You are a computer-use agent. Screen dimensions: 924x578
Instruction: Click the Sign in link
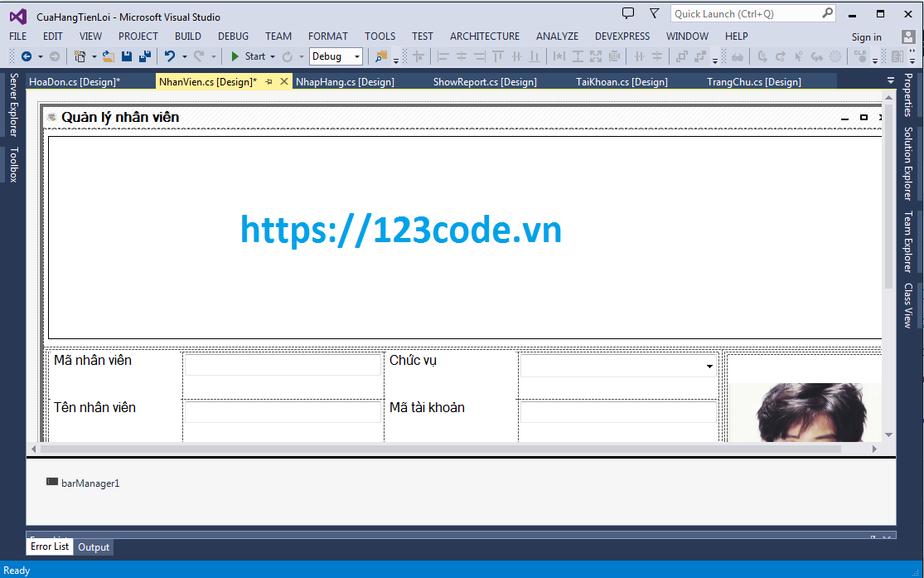click(867, 36)
